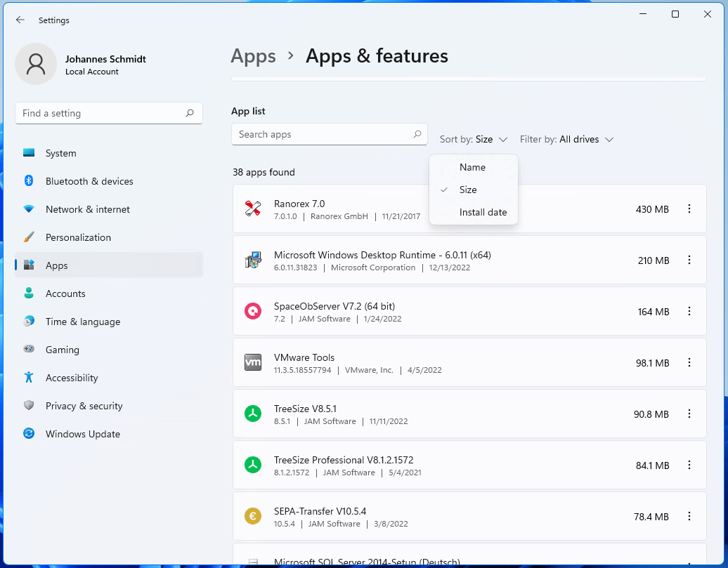This screenshot has width=728, height=568.
Task: Open more options for VMware Tools
Action: 689,362
